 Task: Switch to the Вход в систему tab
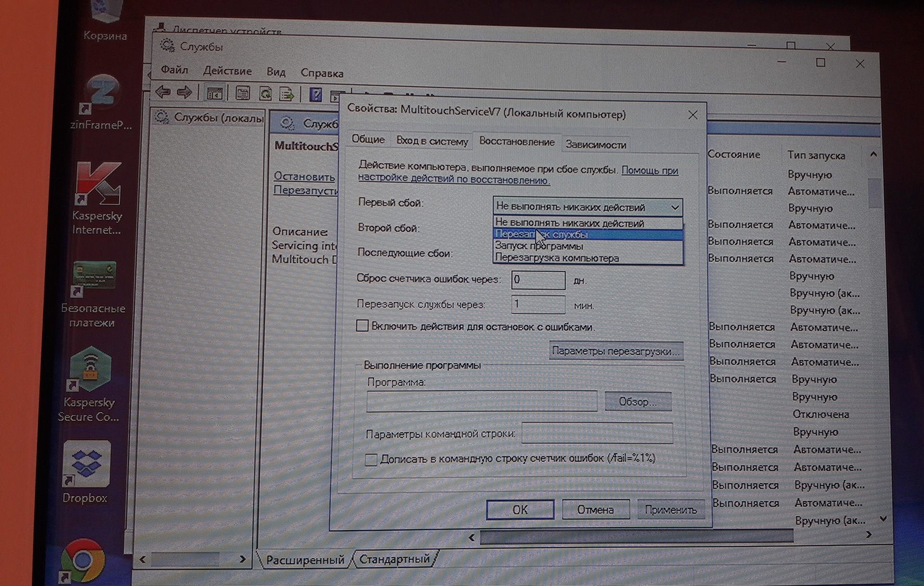coord(432,141)
